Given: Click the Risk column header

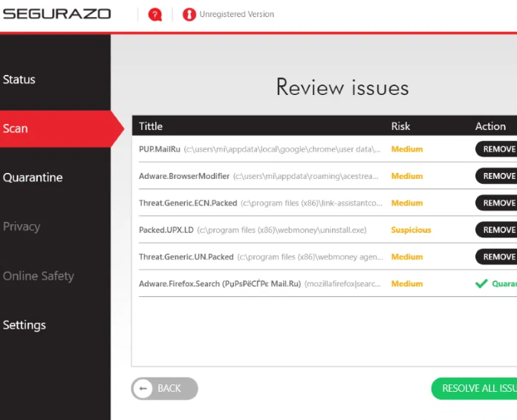Looking at the screenshot, I should pyautogui.click(x=400, y=126).
